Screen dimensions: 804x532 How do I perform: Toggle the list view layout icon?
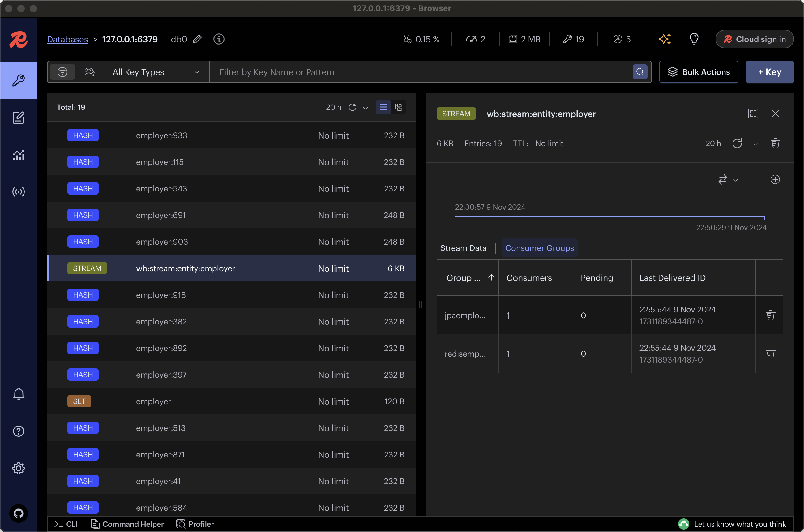(383, 107)
